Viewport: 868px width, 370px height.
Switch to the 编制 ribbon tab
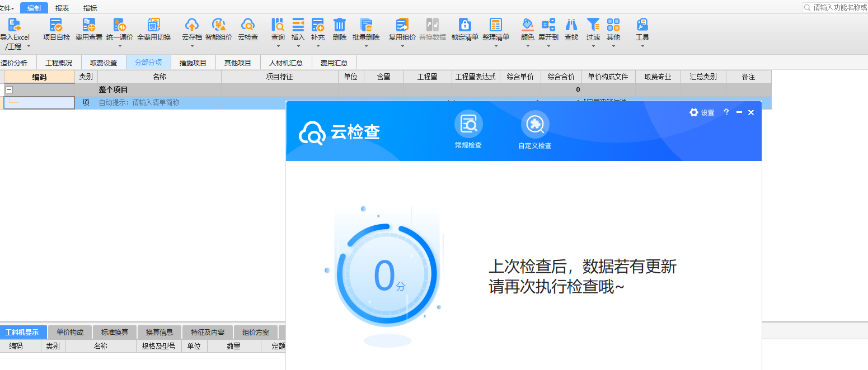click(34, 8)
